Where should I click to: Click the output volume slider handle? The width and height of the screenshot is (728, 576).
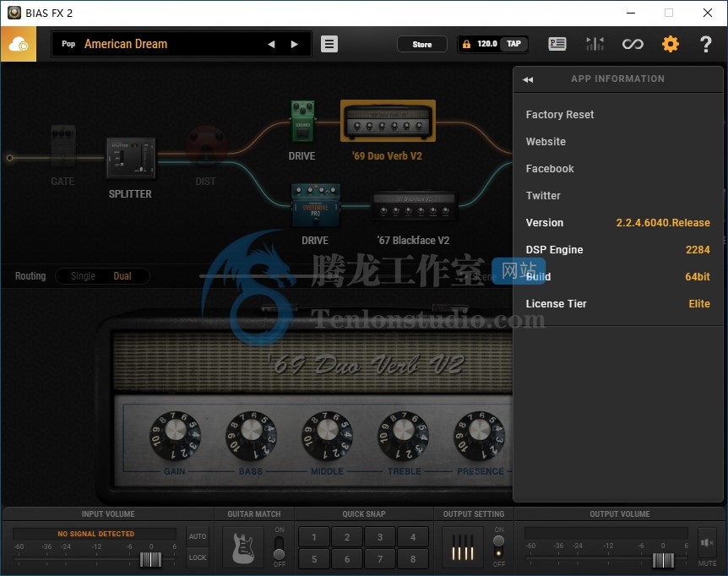(663, 560)
